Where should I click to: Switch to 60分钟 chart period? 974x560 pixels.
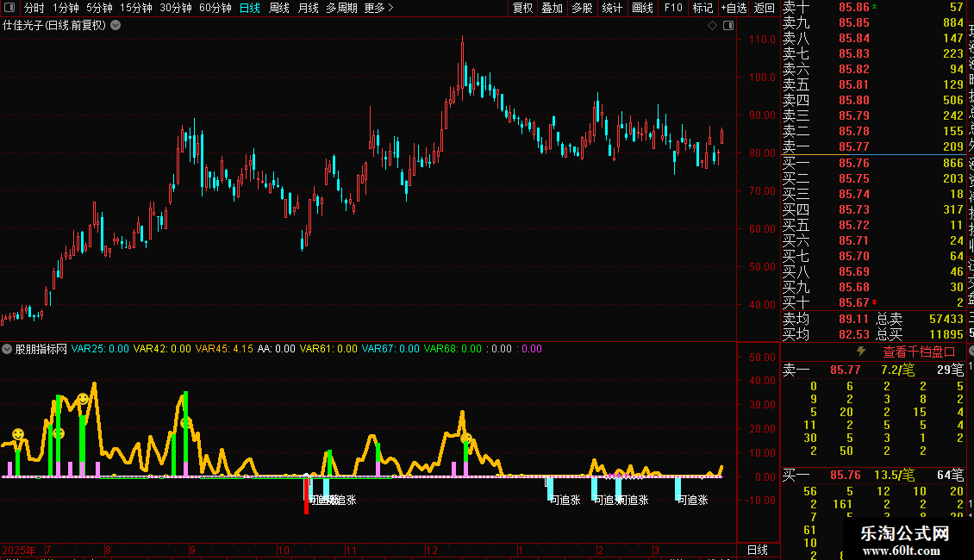coord(215,8)
